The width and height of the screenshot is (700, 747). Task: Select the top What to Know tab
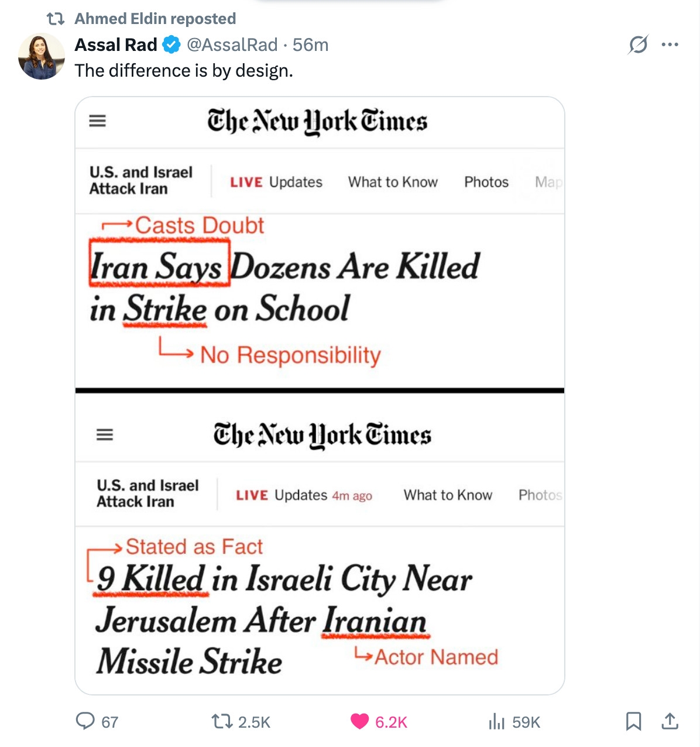[393, 182]
